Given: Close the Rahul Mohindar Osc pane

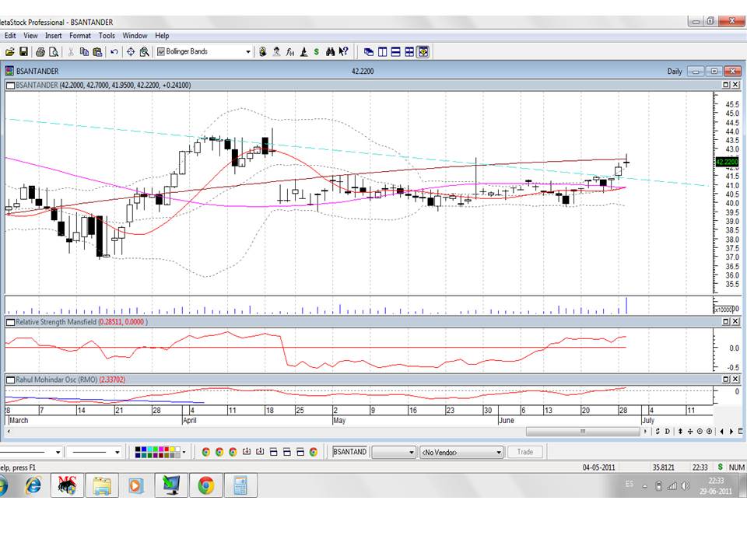Looking at the screenshot, I should point(735,380).
